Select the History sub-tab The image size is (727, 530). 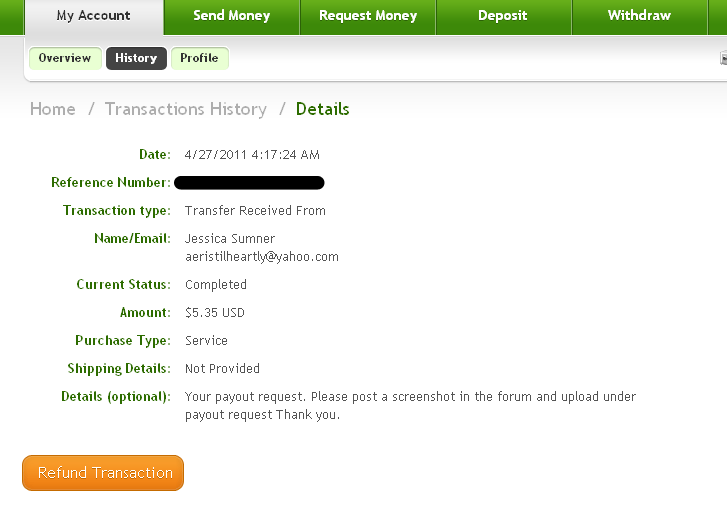136,58
